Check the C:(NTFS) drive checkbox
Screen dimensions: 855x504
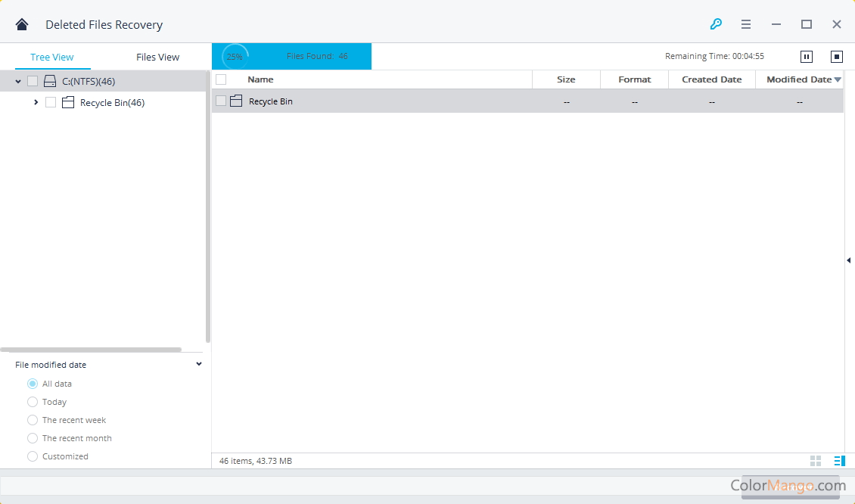point(33,81)
